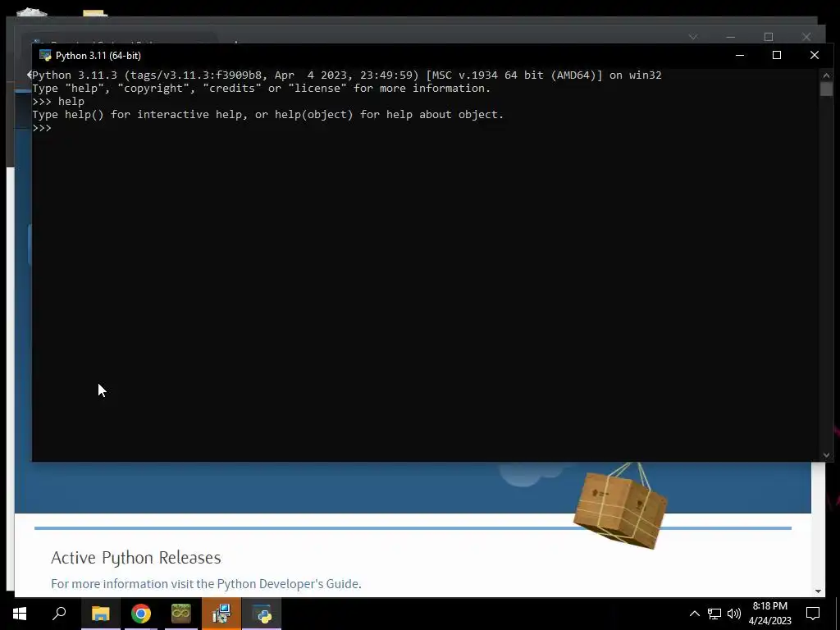840x630 pixels.
Task: Select the Python taskbar icon
Action: pyautogui.click(x=262, y=614)
